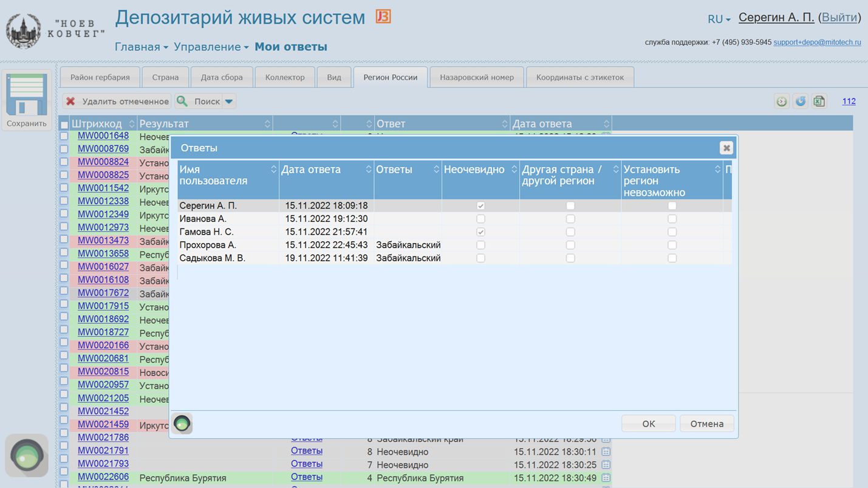The height and width of the screenshot is (488, 868).
Task: Check row checkbox for MW0001648
Action: point(64,136)
